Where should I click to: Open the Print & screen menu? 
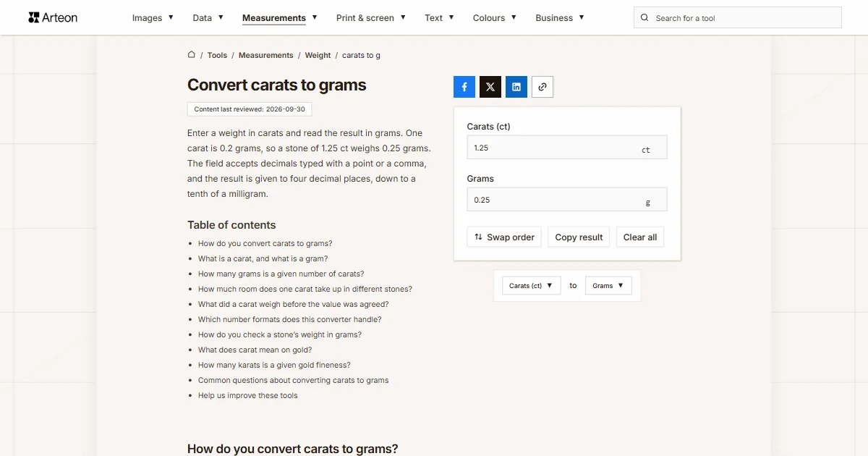click(371, 18)
